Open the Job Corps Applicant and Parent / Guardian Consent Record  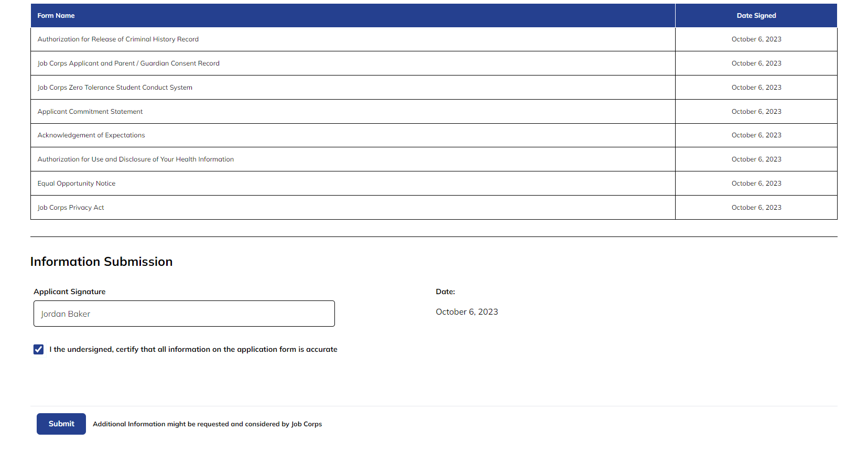pos(128,63)
